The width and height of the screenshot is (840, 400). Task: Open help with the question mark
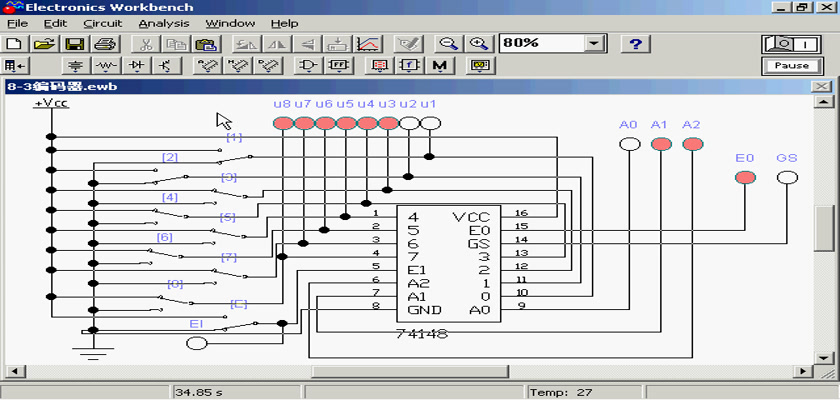tap(635, 44)
